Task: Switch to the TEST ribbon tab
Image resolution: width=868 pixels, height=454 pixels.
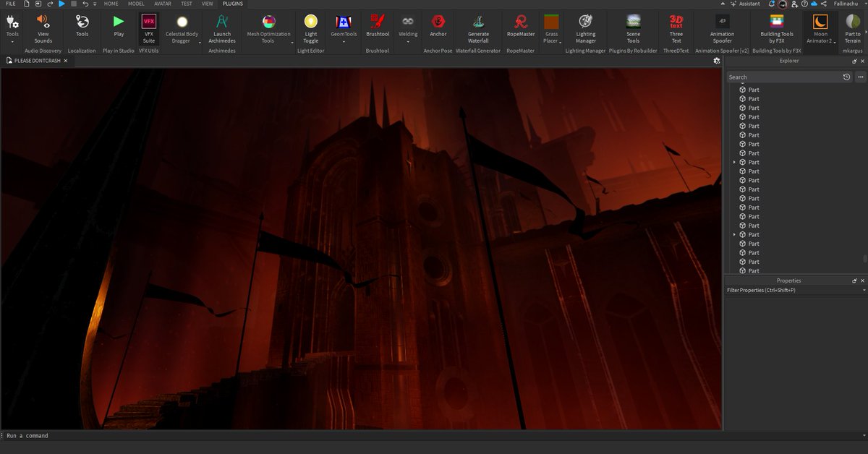Action: [187, 4]
